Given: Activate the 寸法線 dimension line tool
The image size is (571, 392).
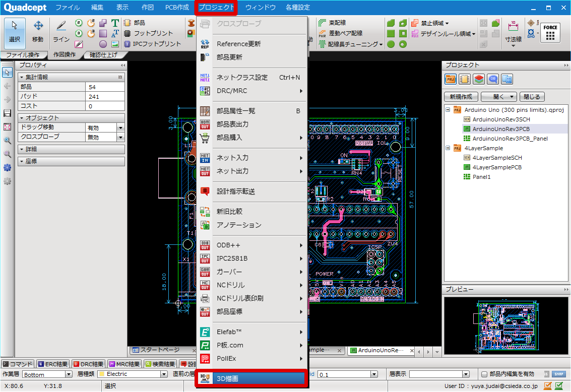Looking at the screenshot, I should (513, 32).
